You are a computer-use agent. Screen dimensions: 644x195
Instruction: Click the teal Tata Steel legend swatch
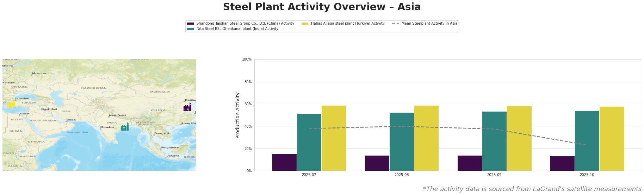click(x=191, y=29)
